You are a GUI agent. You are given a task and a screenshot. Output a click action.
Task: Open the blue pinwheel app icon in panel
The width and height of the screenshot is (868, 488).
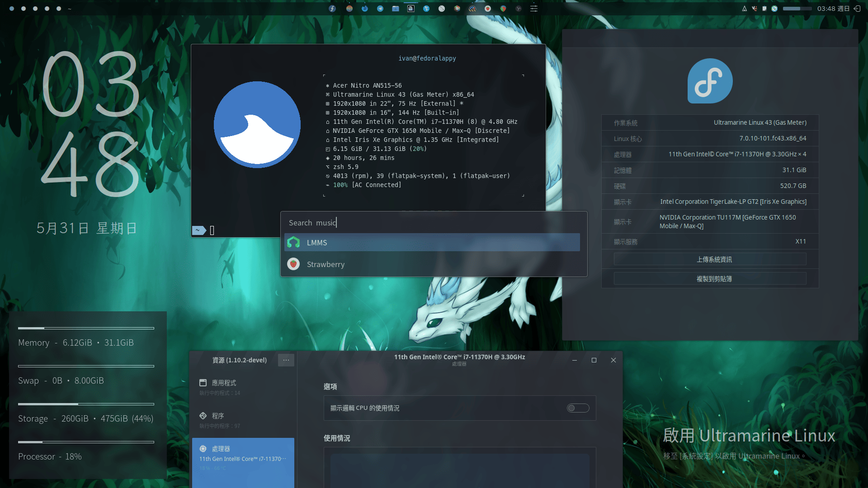click(x=426, y=9)
